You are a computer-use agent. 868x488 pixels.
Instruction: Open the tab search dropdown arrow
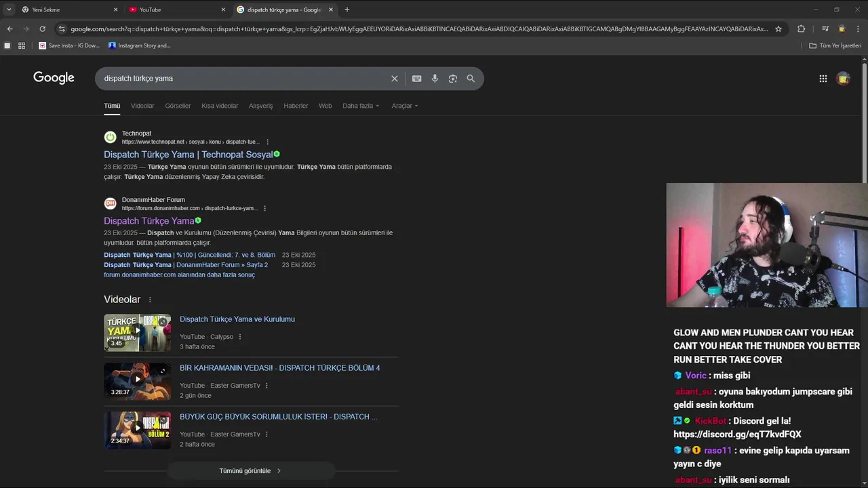click(9, 9)
